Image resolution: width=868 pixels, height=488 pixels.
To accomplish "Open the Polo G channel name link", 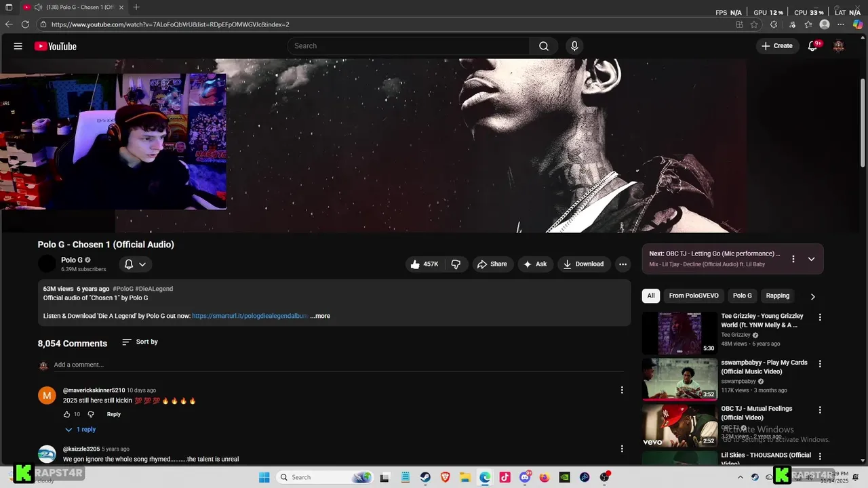I will click(x=72, y=260).
